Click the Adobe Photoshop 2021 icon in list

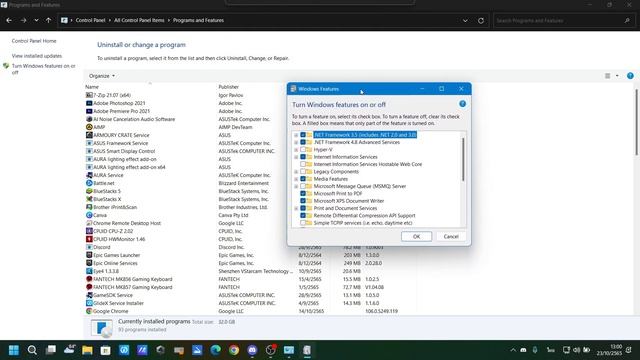click(x=89, y=103)
